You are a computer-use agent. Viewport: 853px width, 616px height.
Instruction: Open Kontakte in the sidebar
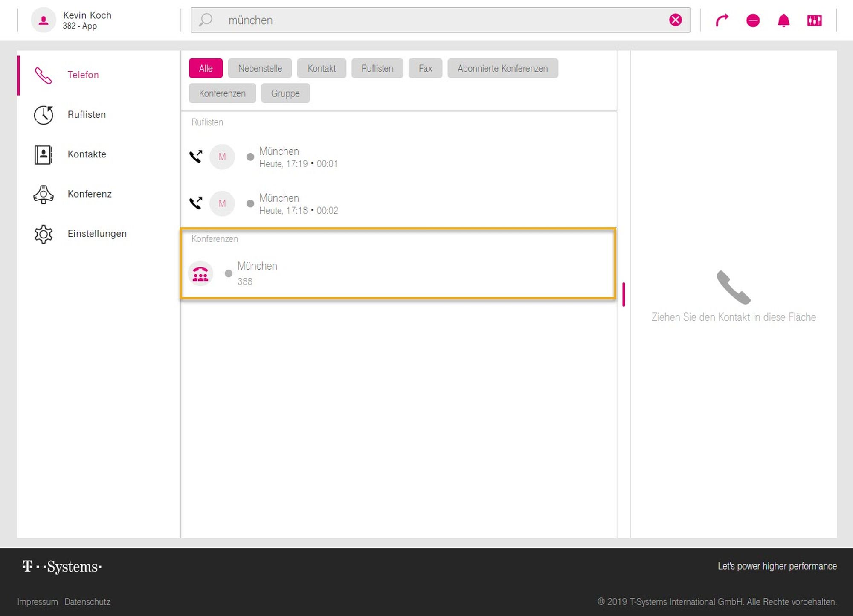[x=87, y=154]
